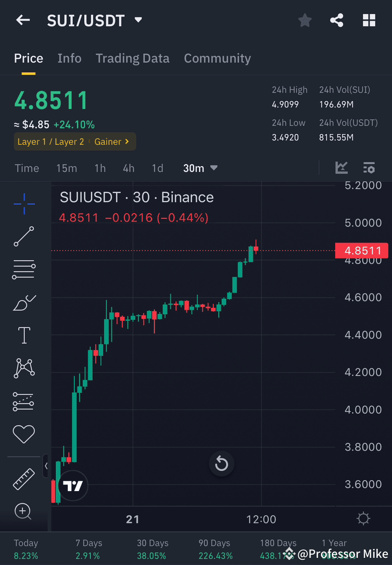
Task: Select the ruler measure tool
Action: 24,479
